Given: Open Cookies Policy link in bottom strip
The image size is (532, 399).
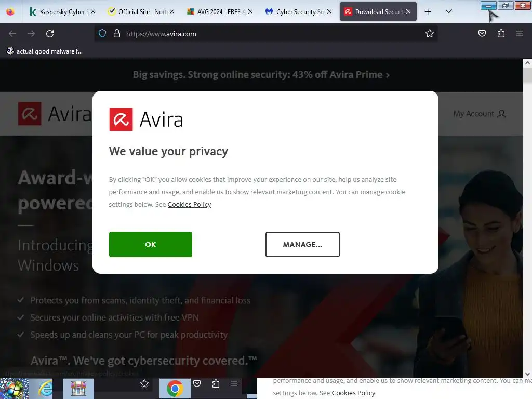Looking at the screenshot, I should (x=353, y=393).
